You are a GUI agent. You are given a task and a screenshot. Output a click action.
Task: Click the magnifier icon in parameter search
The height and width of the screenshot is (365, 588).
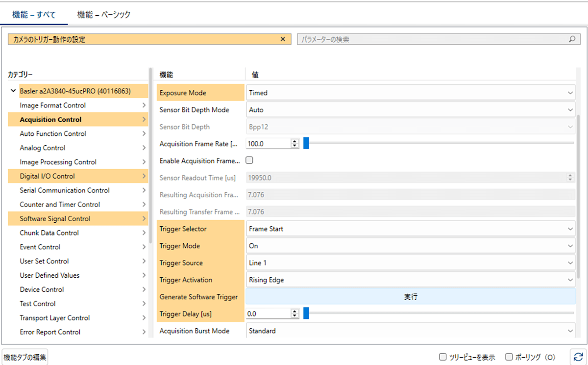pos(572,39)
